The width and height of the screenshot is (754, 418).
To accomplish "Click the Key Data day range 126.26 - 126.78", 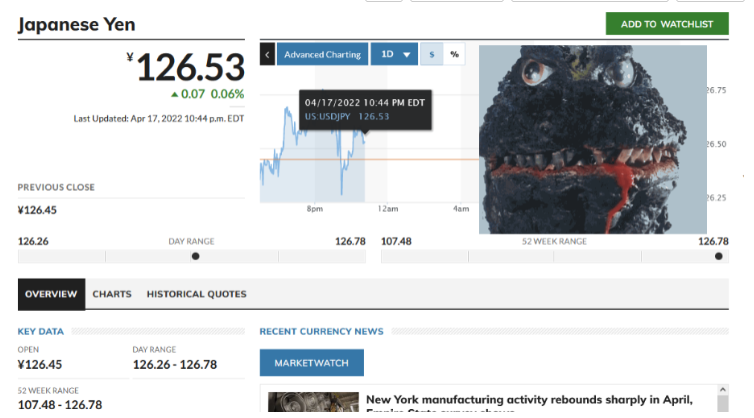I will 175,365.
